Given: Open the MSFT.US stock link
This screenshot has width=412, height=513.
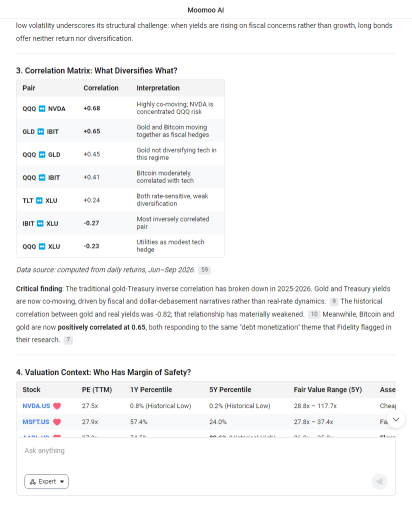Looking at the screenshot, I should pyautogui.click(x=36, y=422).
